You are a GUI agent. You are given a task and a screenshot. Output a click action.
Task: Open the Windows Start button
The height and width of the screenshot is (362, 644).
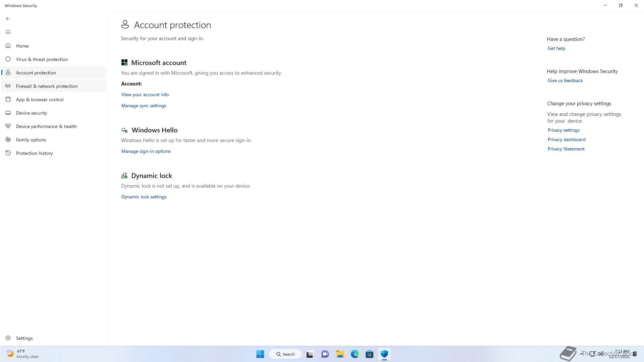click(260, 354)
